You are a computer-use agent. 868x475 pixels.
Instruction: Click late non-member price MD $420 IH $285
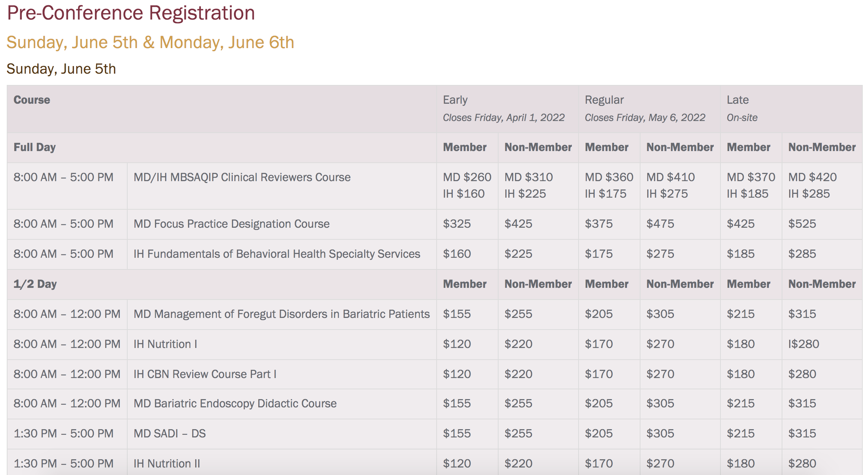pos(812,185)
